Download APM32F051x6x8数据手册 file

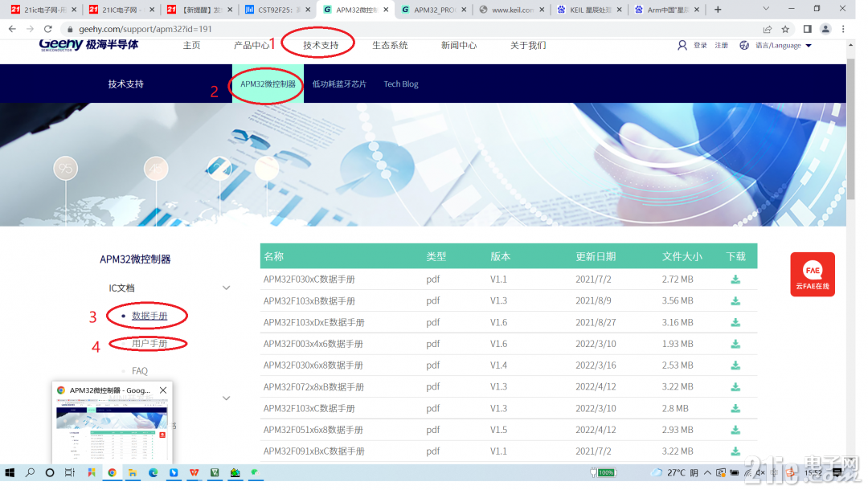[x=735, y=430]
